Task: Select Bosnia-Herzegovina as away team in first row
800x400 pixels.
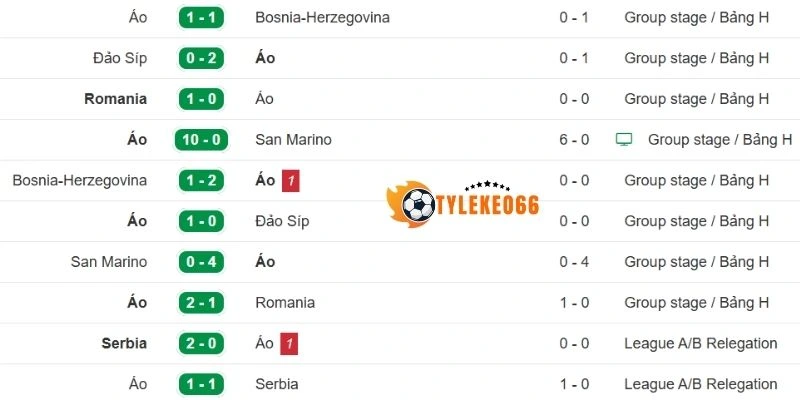Action: click(x=322, y=18)
